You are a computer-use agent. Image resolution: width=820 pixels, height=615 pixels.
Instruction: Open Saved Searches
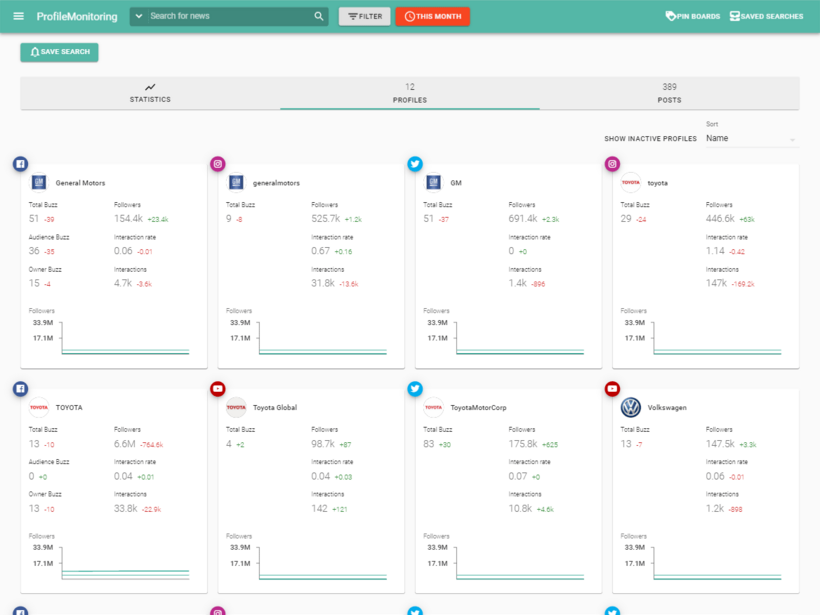[766, 16]
